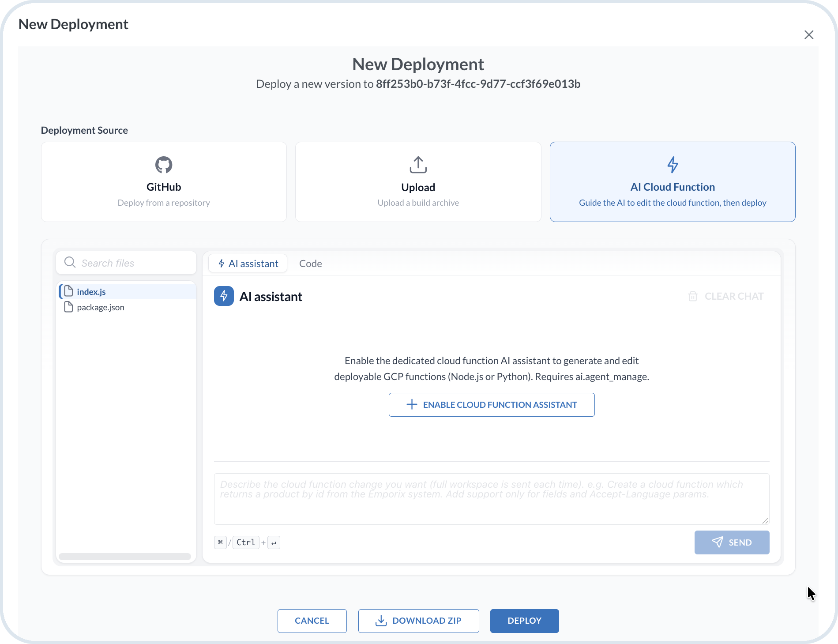Select Upload a build archive option
Screen dimensions: 838x644
pos(418,182)
